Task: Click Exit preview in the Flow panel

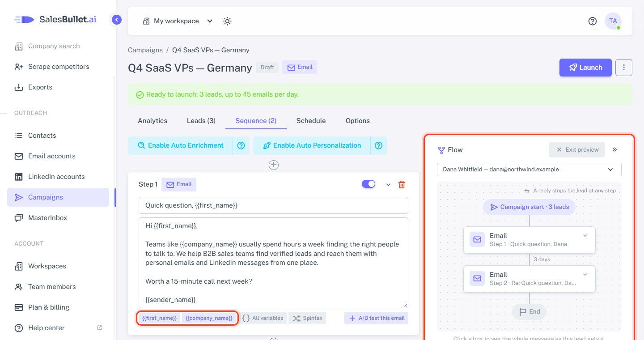Action: [577, 150]
